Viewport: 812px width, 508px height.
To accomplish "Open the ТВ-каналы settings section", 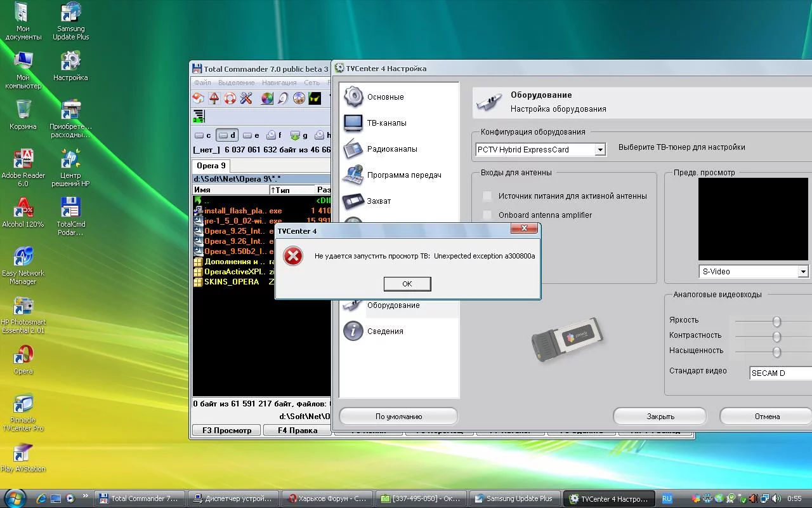I will pyautogui.click(x=399, y=123).
